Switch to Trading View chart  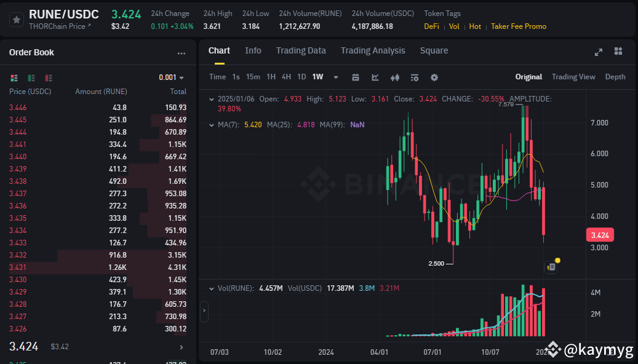(573, 77)
